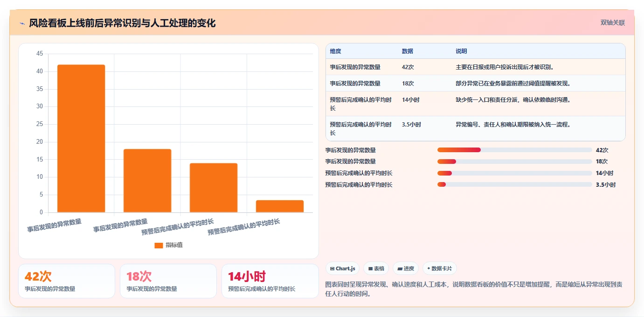644x317 pixels.
Task: Choose the 数据卡片 tag
Action: pyautogui.click(x=440, y=268)
